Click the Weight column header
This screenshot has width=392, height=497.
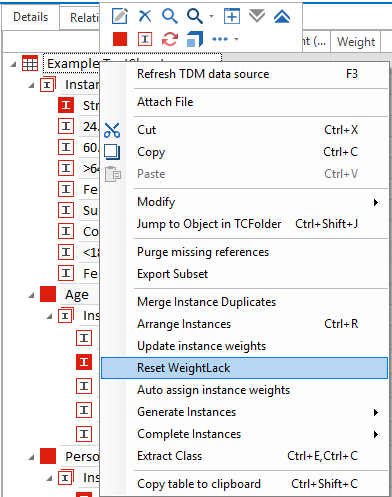click(x=356, y=42)
